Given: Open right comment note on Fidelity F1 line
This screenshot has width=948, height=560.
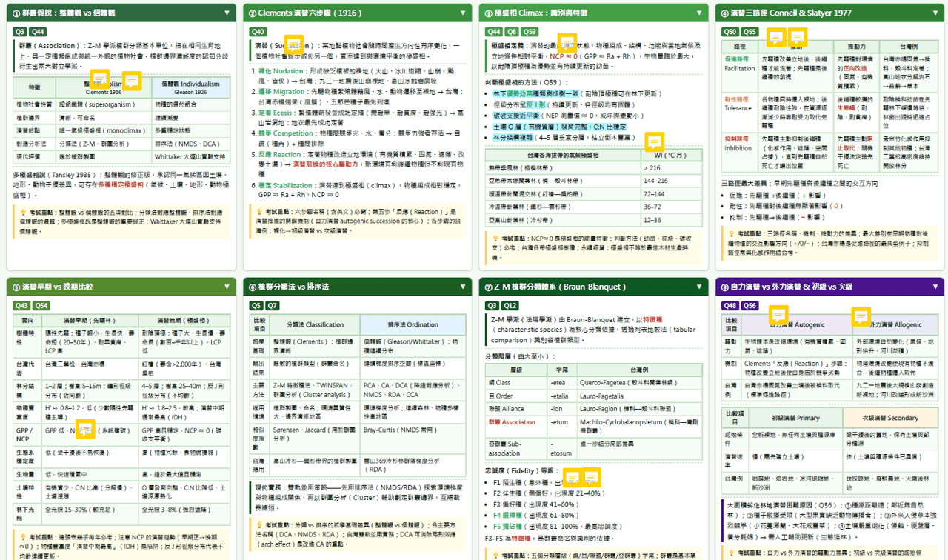Looking at the screenshot, I should (592, 478).
